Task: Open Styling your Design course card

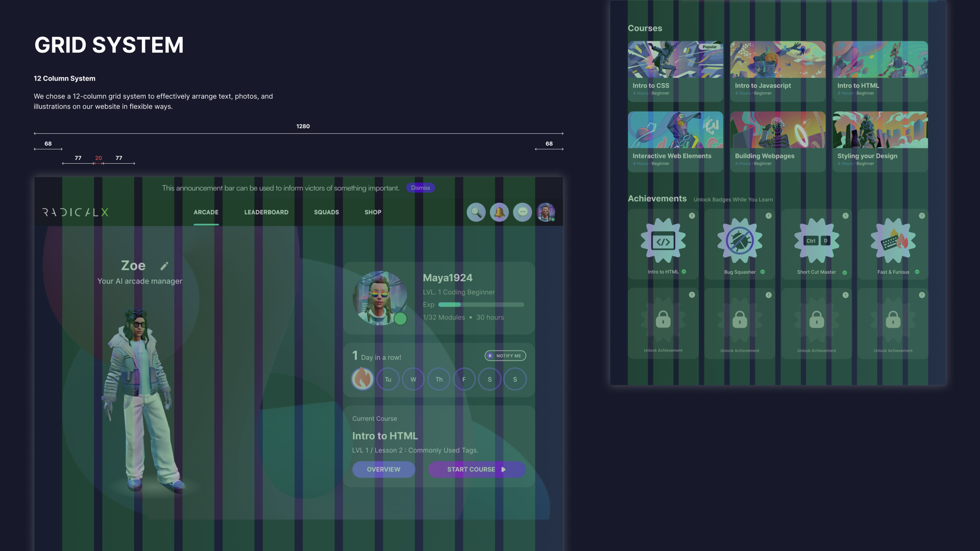Action: [x=880, y=141]
